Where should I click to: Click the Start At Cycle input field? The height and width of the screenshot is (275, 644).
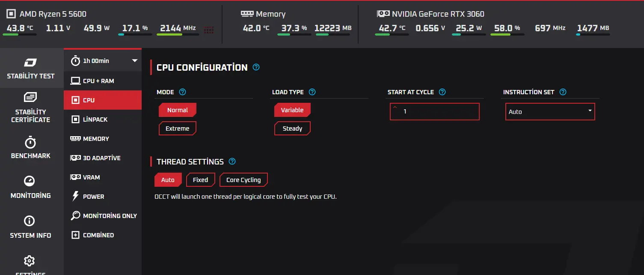click(x=434, y=111)
